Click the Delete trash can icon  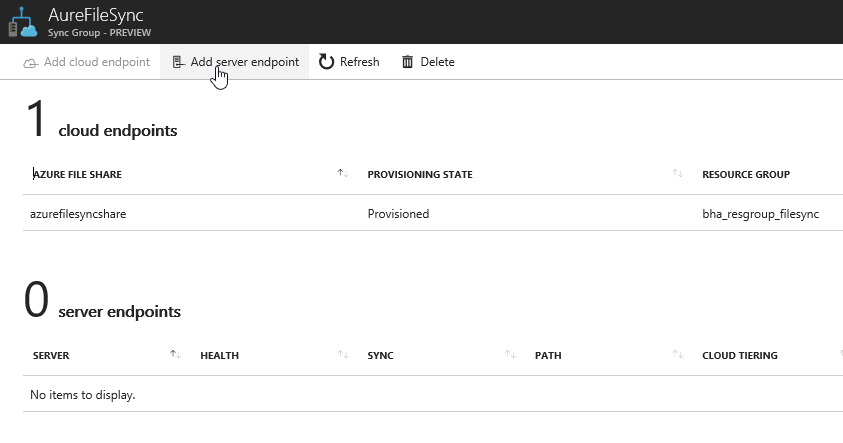[407, 62]
